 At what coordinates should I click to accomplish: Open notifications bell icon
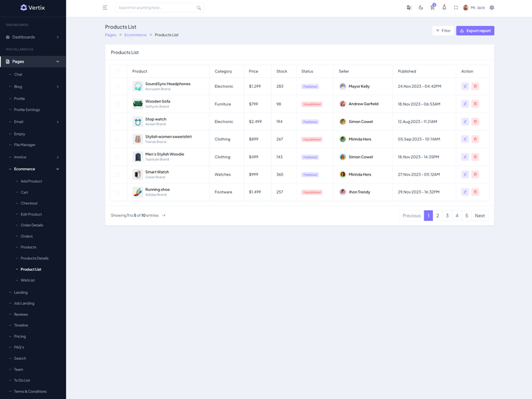point(444,8)
